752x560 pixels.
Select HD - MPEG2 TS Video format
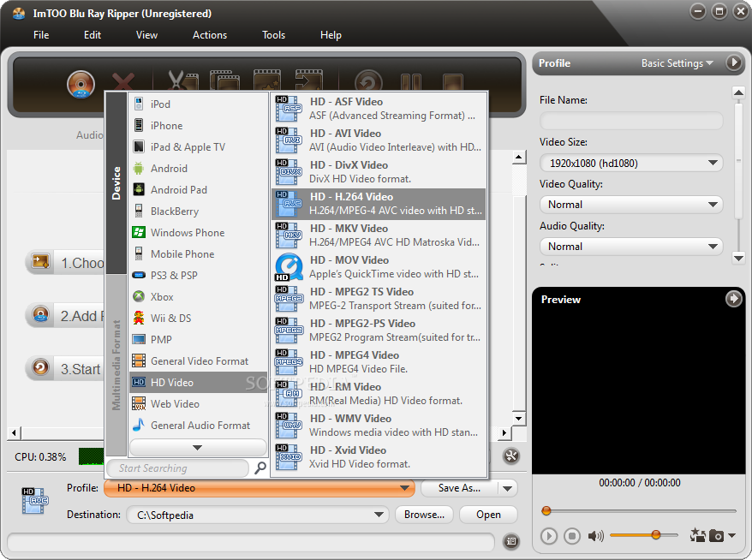pyautogui.click(x=379, y=298)
